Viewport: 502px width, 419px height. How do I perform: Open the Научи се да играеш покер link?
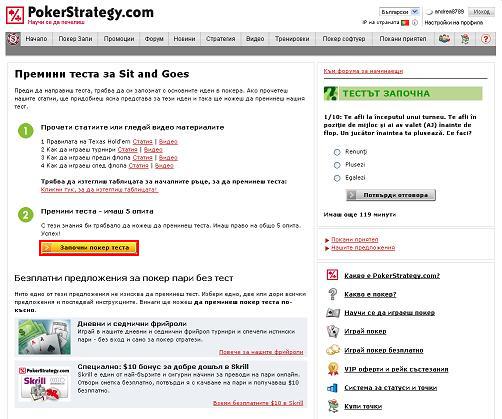pos(390,313)
